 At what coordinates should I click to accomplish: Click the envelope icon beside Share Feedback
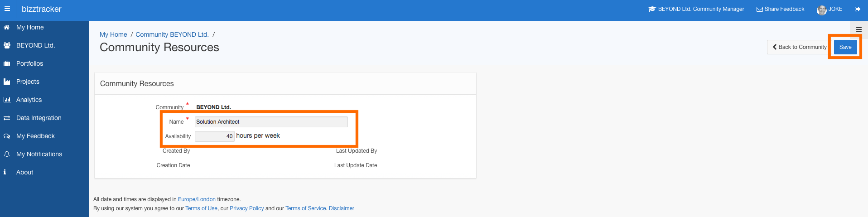760,9
